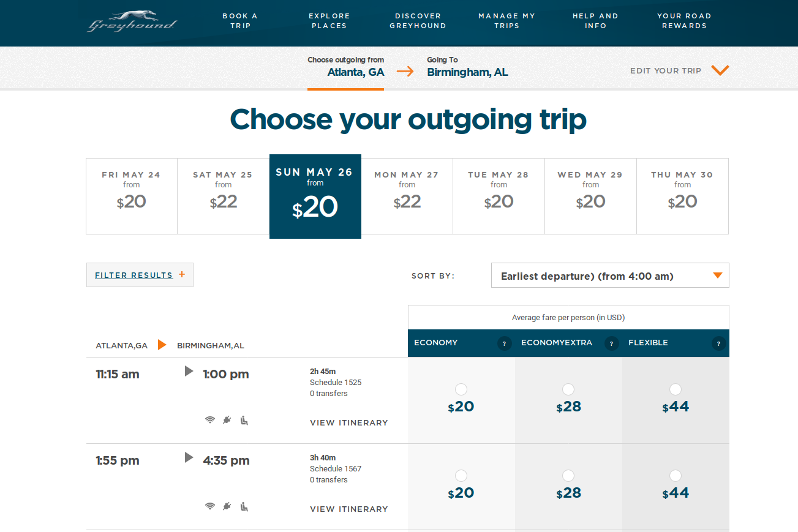Viewport: 798px width, 532px height.
Task: Click the Greyhound logo
Action: coord(132,21)
